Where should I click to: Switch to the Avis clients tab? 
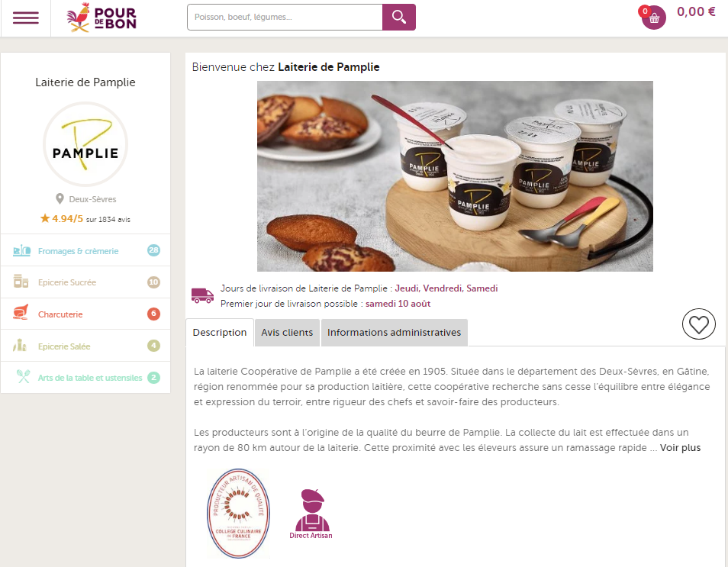pyautogui.click(x=287, y=333)
